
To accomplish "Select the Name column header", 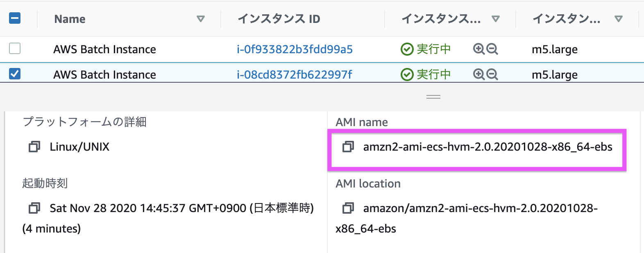I will 69,18.
